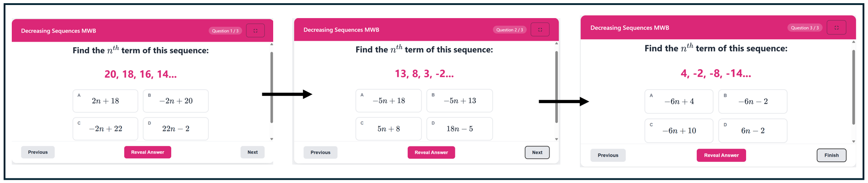This screenshot has height=183, width=868.
Task: Click scroll down arrow in Question 1 panel
Action: (x=272, y=139)
